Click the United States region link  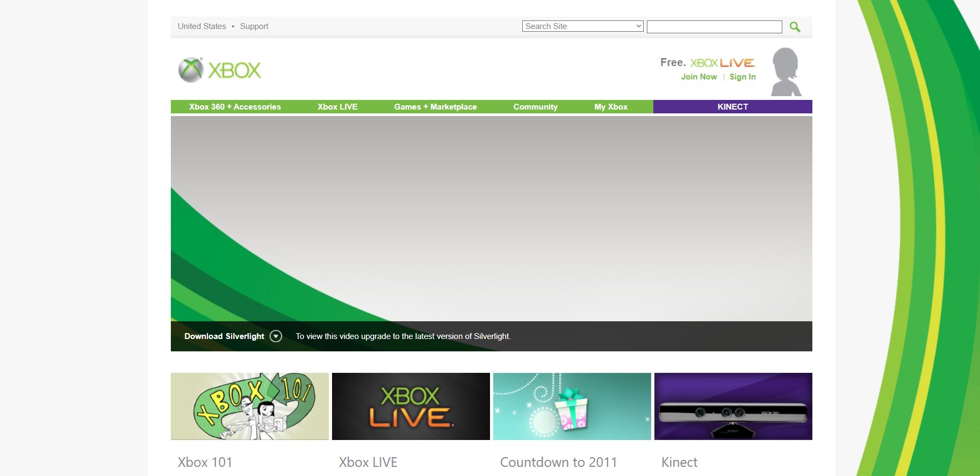point(202,26)
